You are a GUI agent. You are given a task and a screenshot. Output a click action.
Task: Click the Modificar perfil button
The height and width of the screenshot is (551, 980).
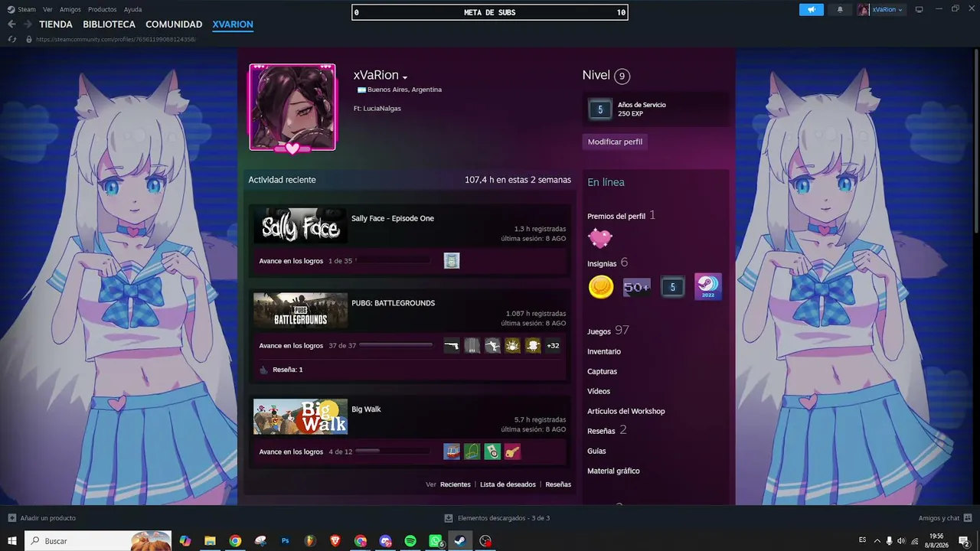click(x=615, y=142)
